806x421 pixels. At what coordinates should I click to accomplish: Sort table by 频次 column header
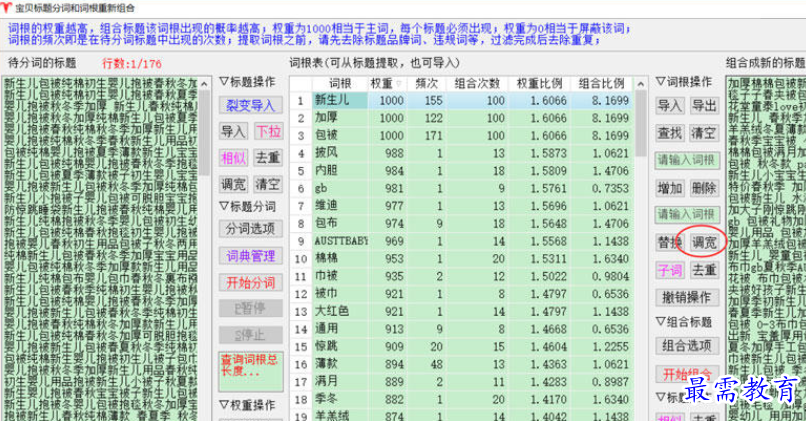tap(427, 84)
